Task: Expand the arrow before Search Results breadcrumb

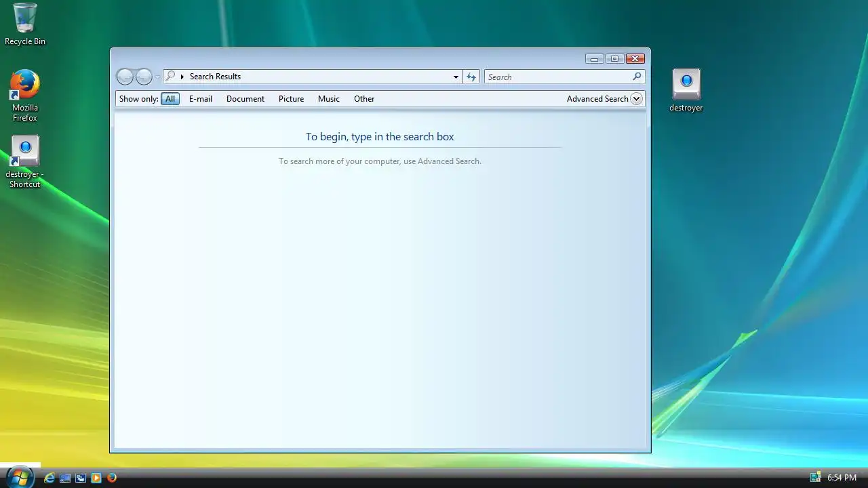Action: [182, 77]
